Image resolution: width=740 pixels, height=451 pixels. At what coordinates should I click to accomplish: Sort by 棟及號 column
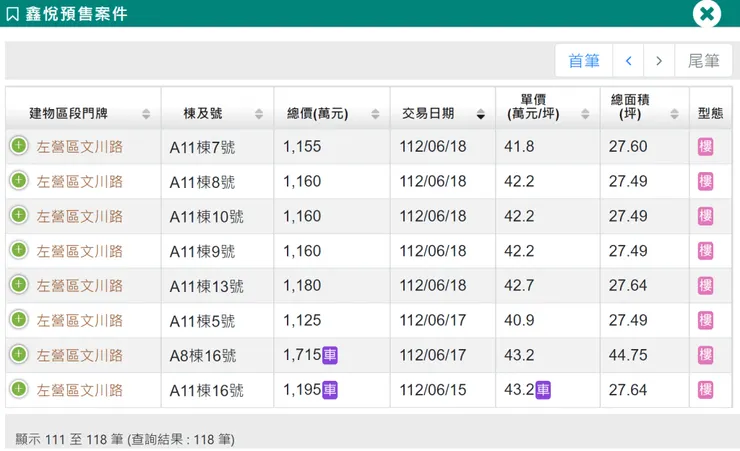point(217,108)
